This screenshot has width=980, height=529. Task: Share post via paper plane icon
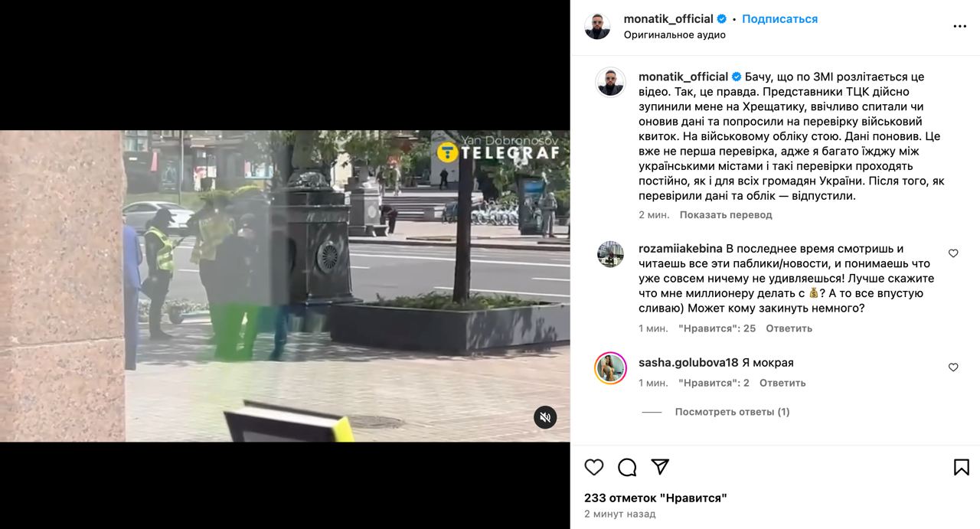click(x=660, y=467)
